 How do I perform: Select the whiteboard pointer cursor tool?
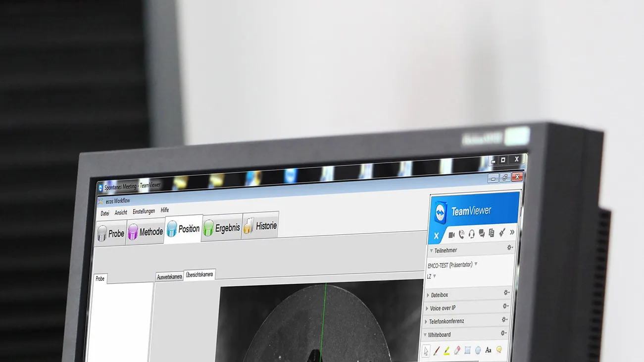point(426,352)
